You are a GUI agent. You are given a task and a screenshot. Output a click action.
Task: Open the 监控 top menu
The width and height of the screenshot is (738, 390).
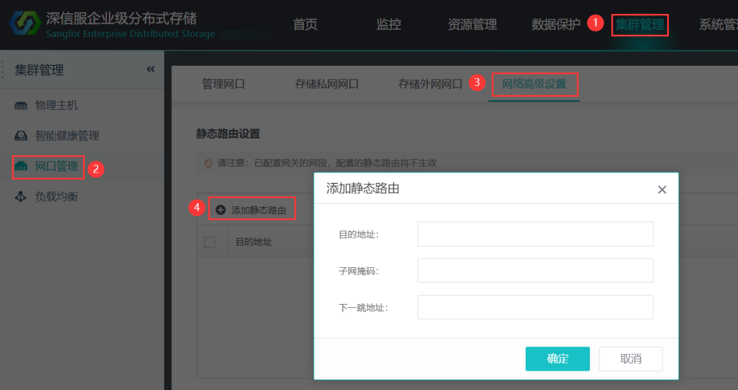click(389, 24)
